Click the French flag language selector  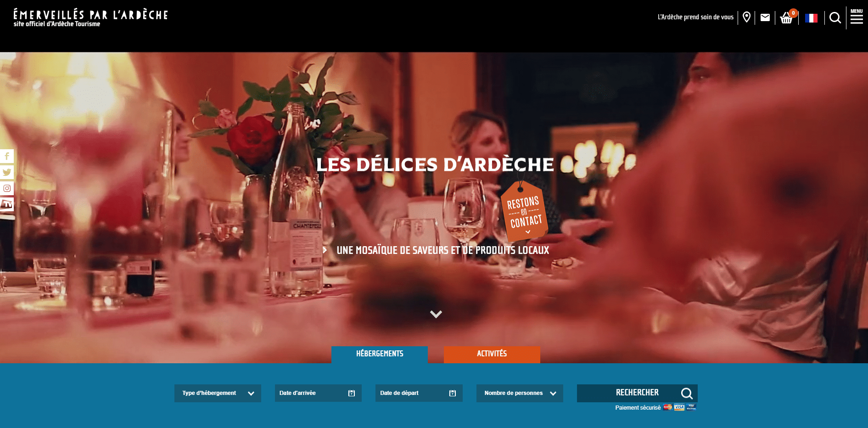tap(811, 18)
